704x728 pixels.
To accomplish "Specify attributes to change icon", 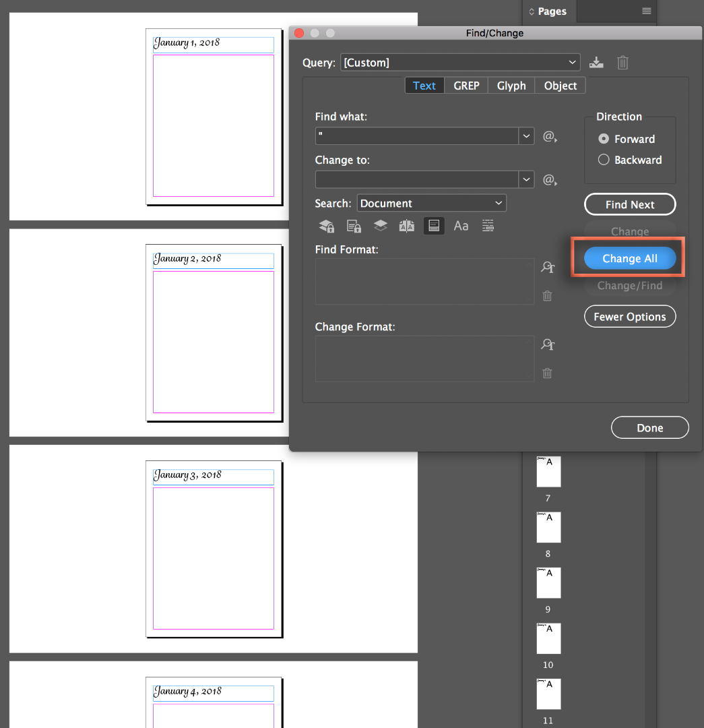I will 548,344.
